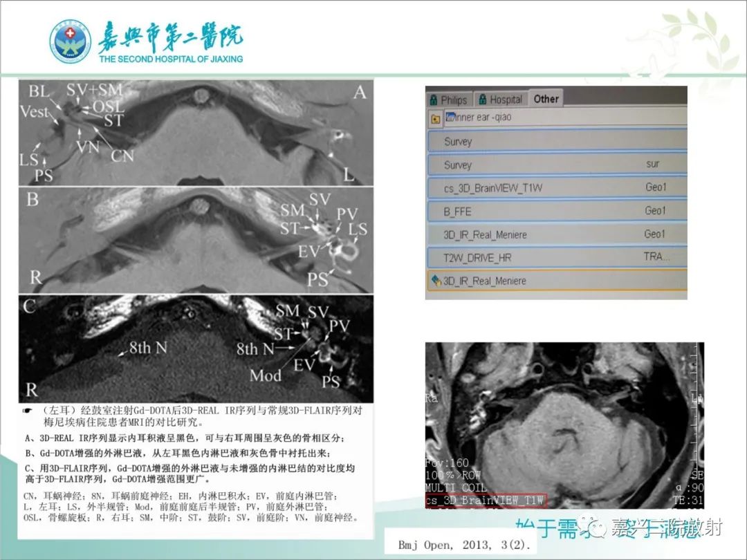Viewport: 747px width, 560px height.
Task: Select the highlighted bottom 3D_IR_Real_Meniere row
Action: click(x=557, y=281)
